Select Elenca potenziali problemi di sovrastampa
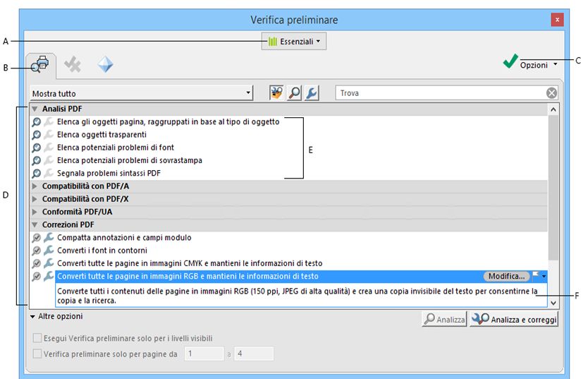The height and width of the screenshot is (379, 588). point(130,160)
